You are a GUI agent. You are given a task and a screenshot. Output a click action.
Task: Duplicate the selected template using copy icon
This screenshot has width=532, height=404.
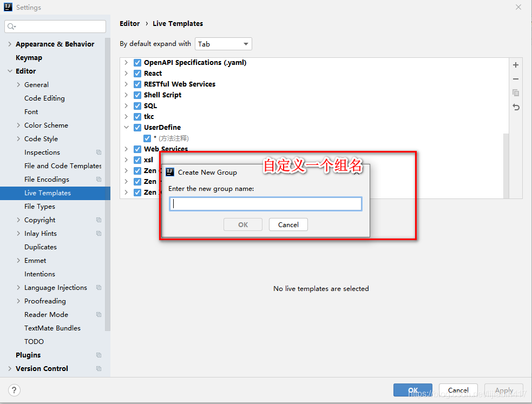pyautogui.click(x=516, y=93)
